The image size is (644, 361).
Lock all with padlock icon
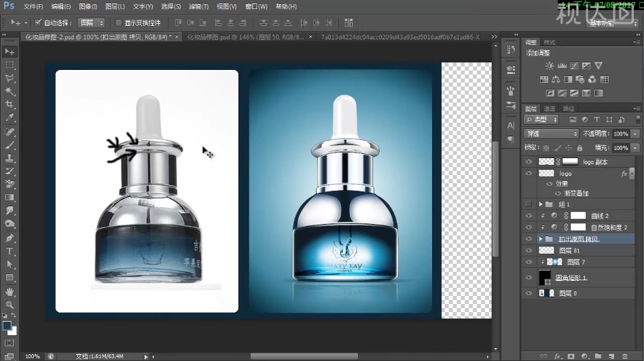[x=579, y=148]
